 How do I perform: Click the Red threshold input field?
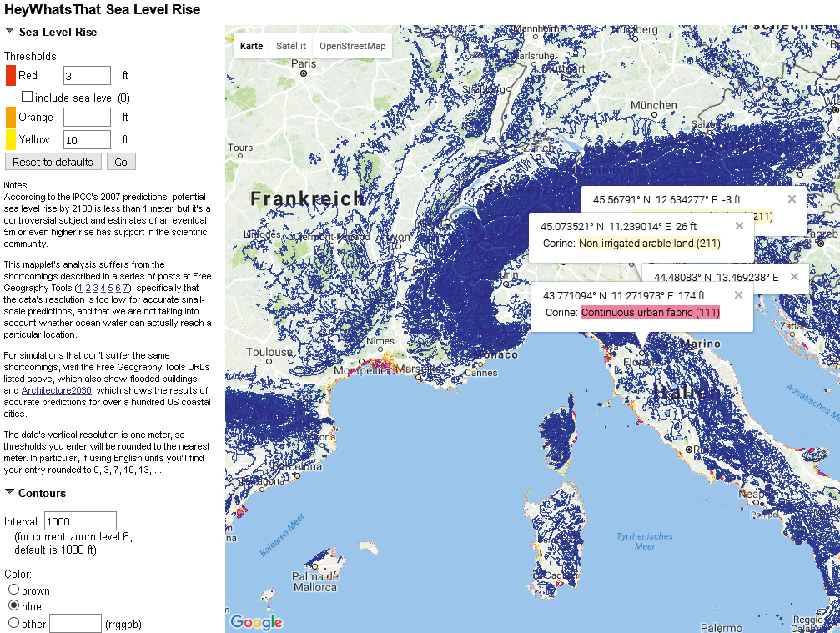pyautogui.click(x=87, y=76)
